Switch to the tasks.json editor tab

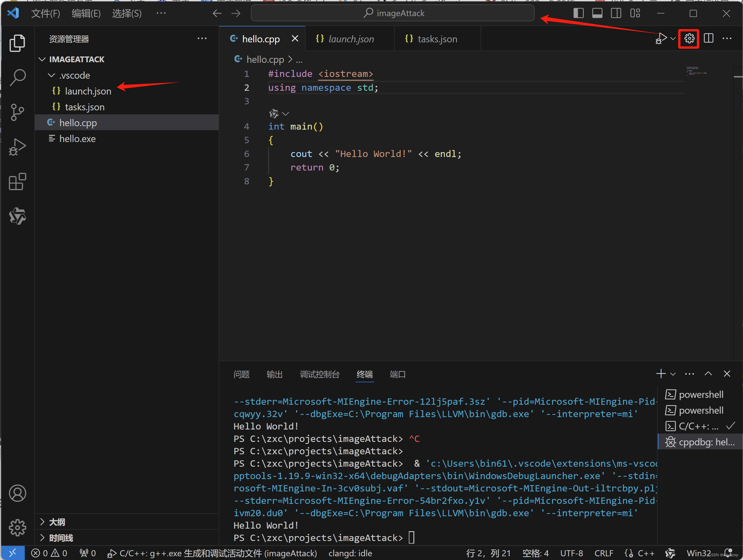437,39
